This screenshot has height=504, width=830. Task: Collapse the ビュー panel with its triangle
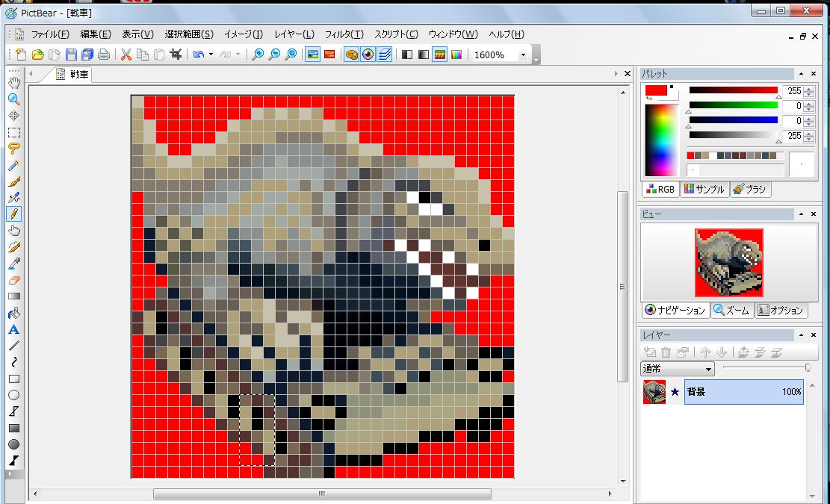click(801, 214)
